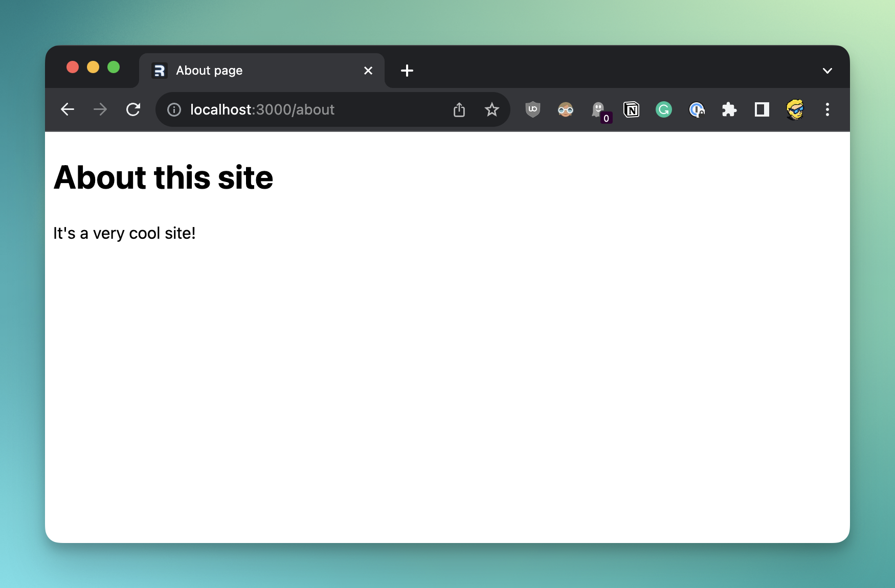Click the forward navigation arrow
Screen dimensions: 895x588
(x=100, y=109)
